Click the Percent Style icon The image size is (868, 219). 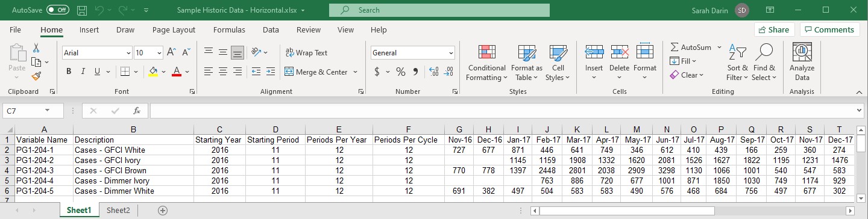[400, 72]
